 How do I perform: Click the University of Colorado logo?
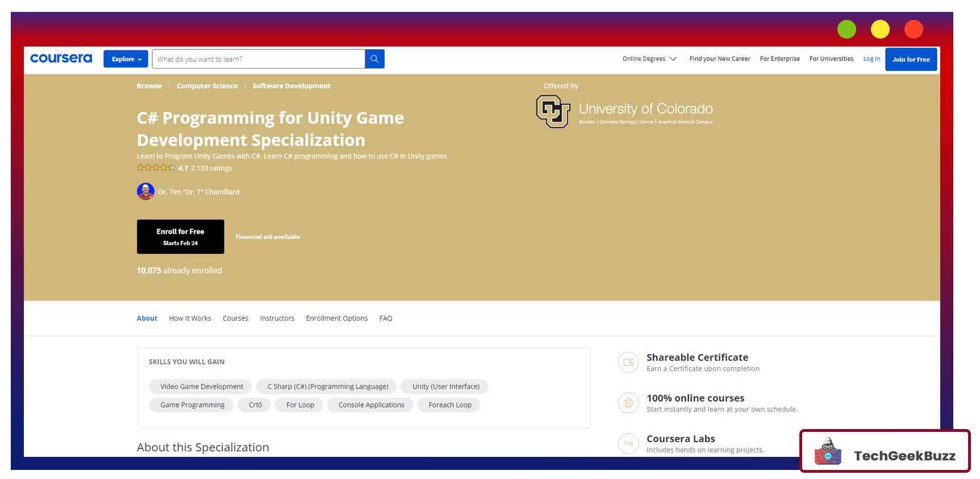[x=624, y=111]
